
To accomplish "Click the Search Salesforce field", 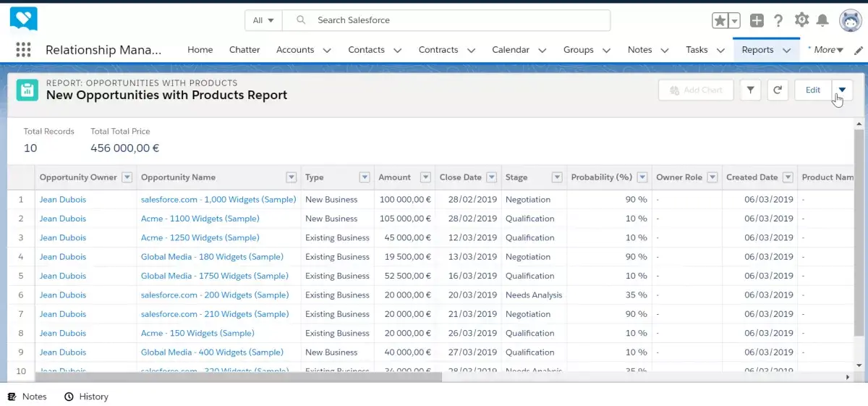I will pos(446,20).
